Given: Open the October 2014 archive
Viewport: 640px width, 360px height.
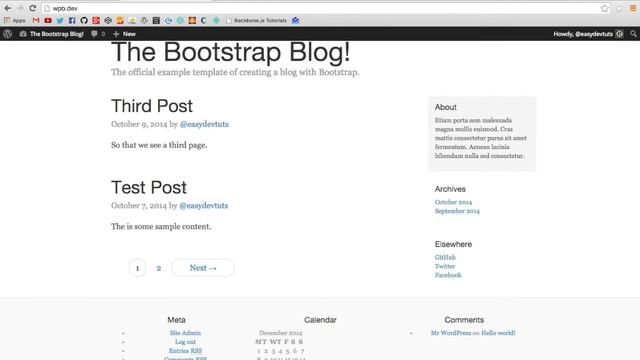Looking at the screenshot, I should (453, 202).
